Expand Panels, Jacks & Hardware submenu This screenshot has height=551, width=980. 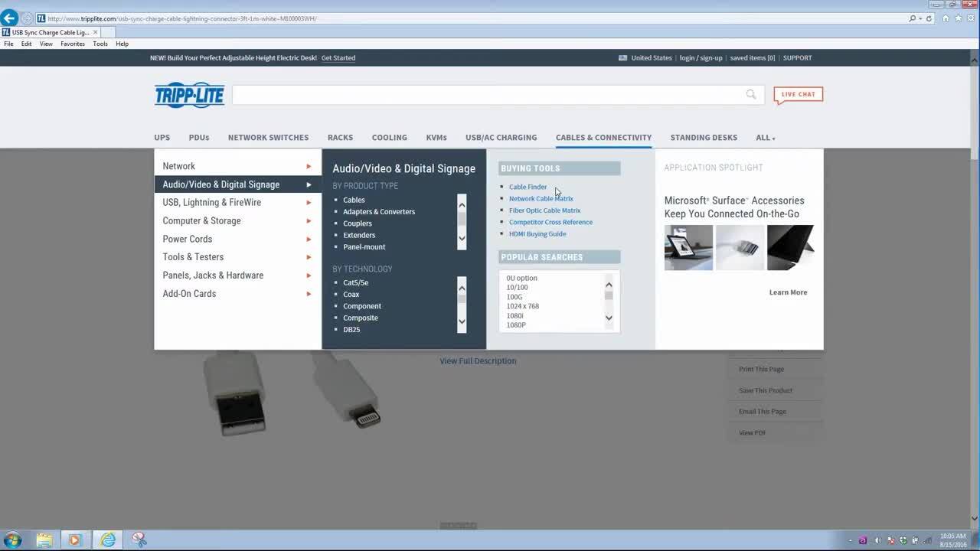point(237,275)
